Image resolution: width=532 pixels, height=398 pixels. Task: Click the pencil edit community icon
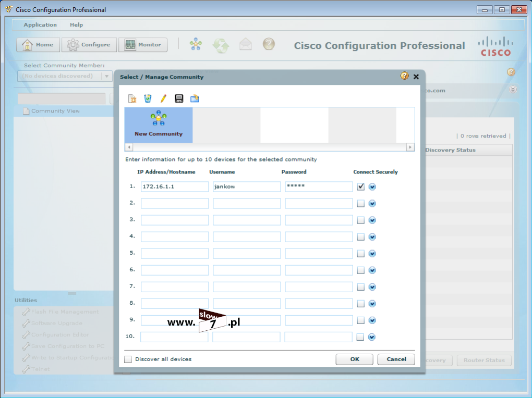pyautogui.click(x=163, y=98)
